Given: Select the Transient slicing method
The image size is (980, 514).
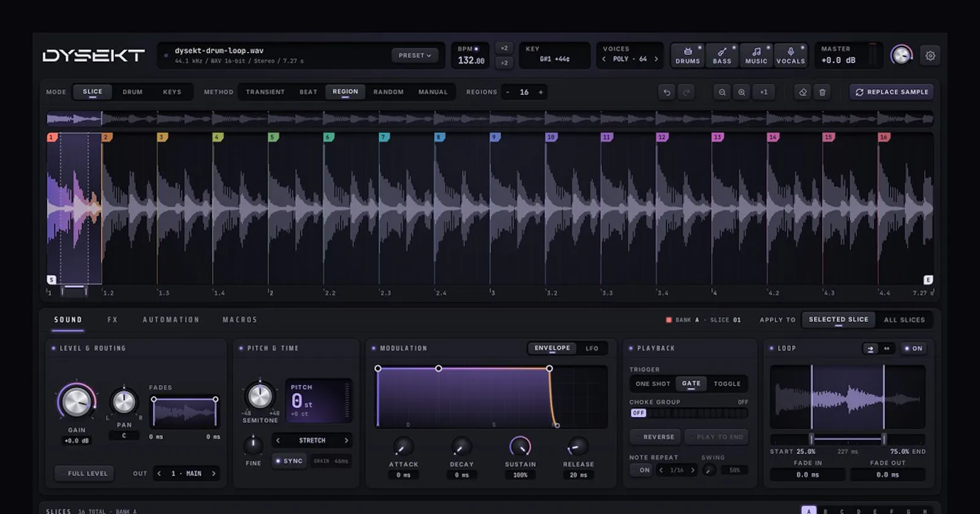Looking at the screenshot, I should coord(265,92).
